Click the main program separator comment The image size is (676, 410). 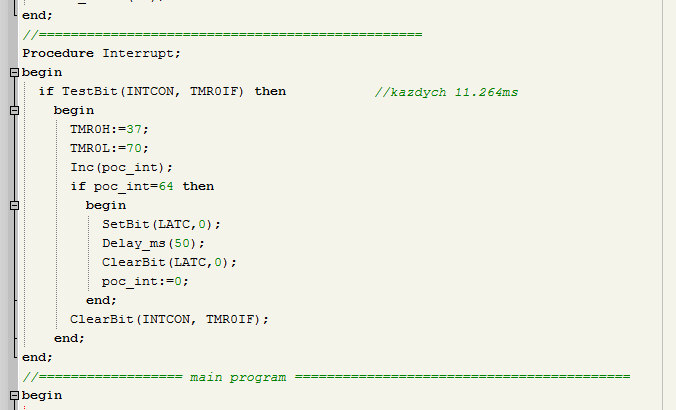[x=326, y=377]
